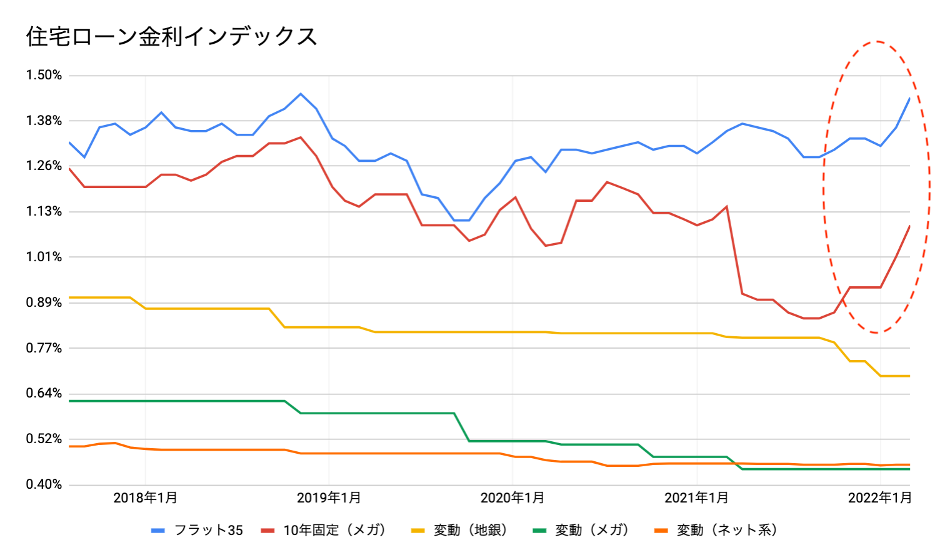
Task: Click the red 10年固定 legend swatch
Action: click(267, 531)
